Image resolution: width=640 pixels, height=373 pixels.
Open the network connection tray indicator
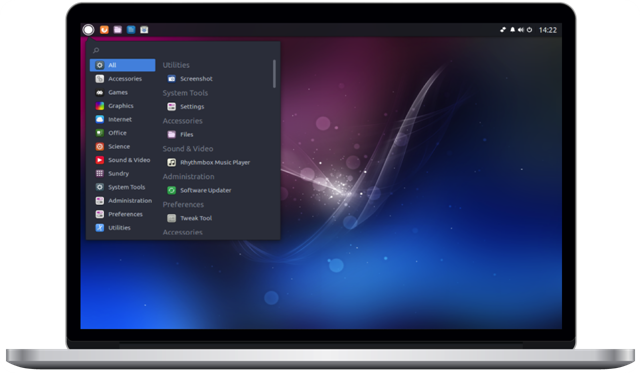503,30
